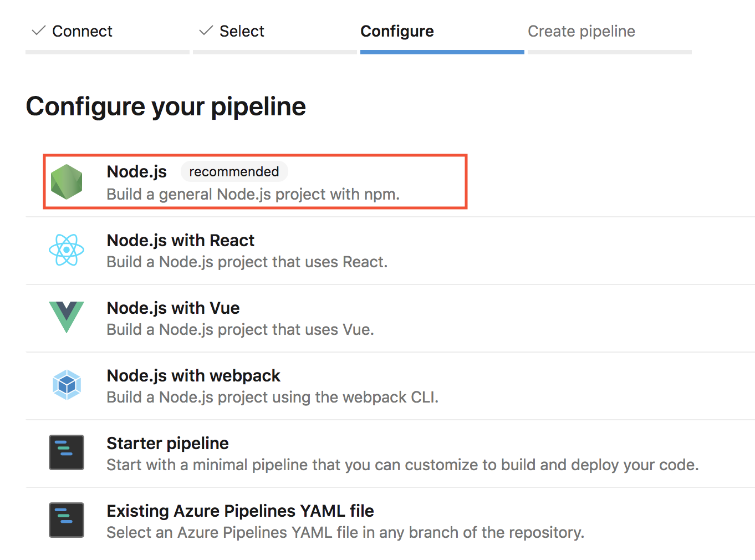
Task: Click the webpack cube icon
Action: point(67,385)
